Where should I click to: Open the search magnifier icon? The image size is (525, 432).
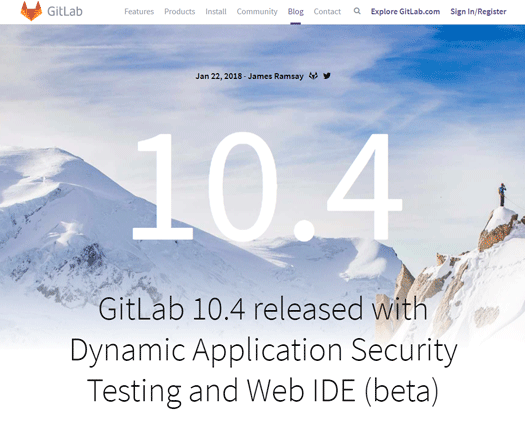click(x=357, y=11)
